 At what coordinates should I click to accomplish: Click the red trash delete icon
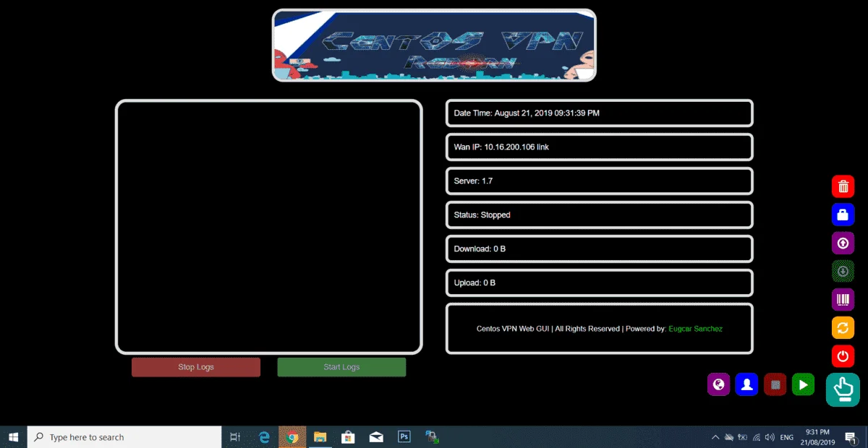click(x=843, y=186)
